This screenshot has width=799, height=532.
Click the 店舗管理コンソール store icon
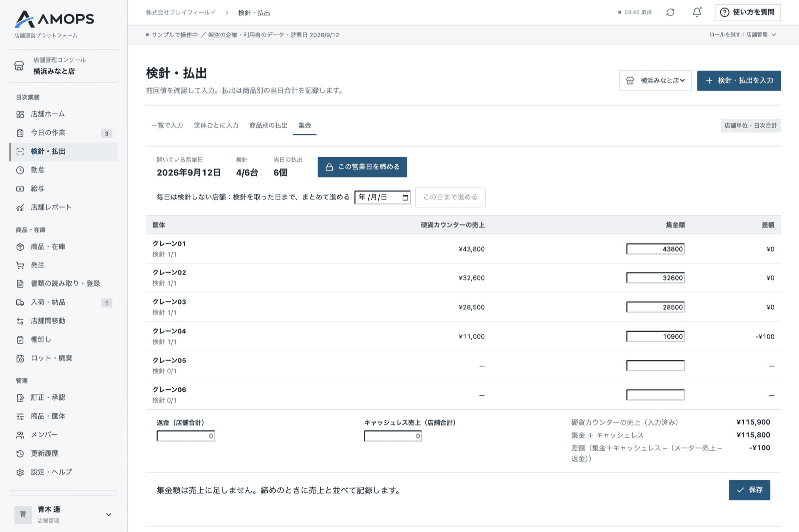click(x=19, y=66)
